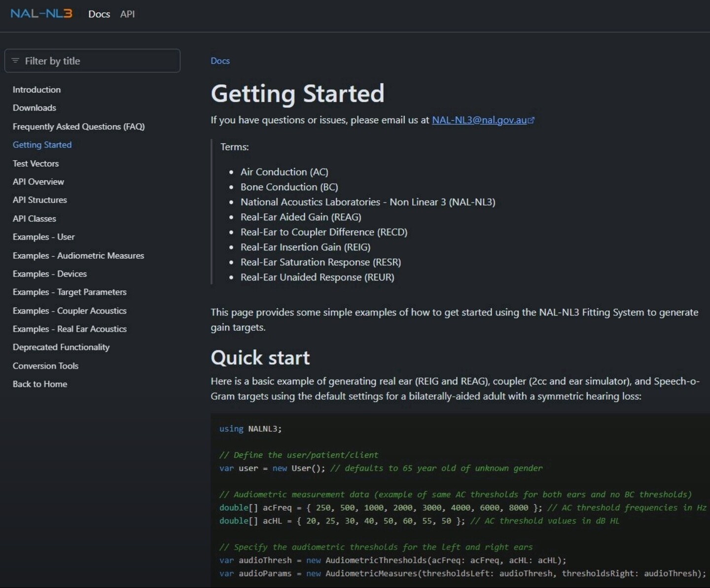The width and height of the screenshot is (710, 588).
Task: View Examples - Target Parameters page
Action: [x=70, y=292]
